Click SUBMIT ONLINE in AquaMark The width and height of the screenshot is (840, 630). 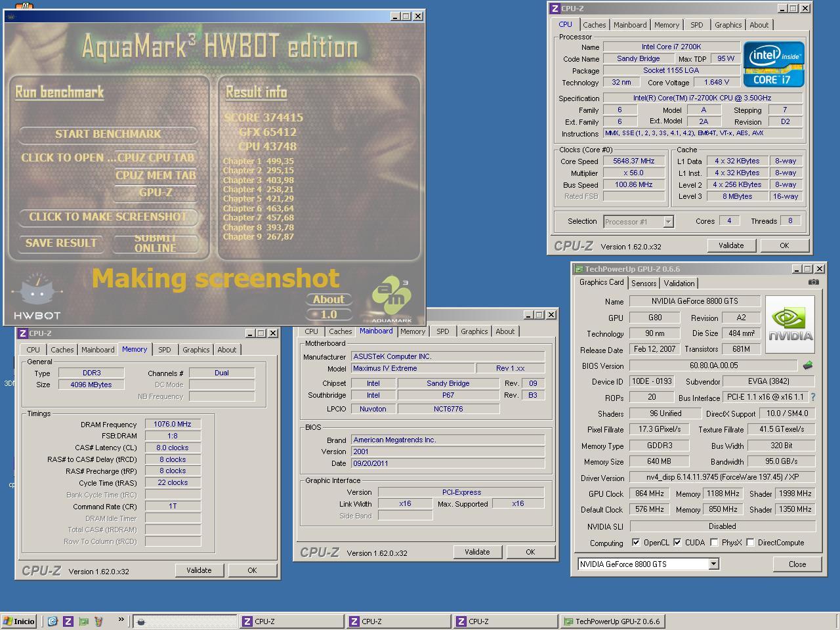pos(156,243)
